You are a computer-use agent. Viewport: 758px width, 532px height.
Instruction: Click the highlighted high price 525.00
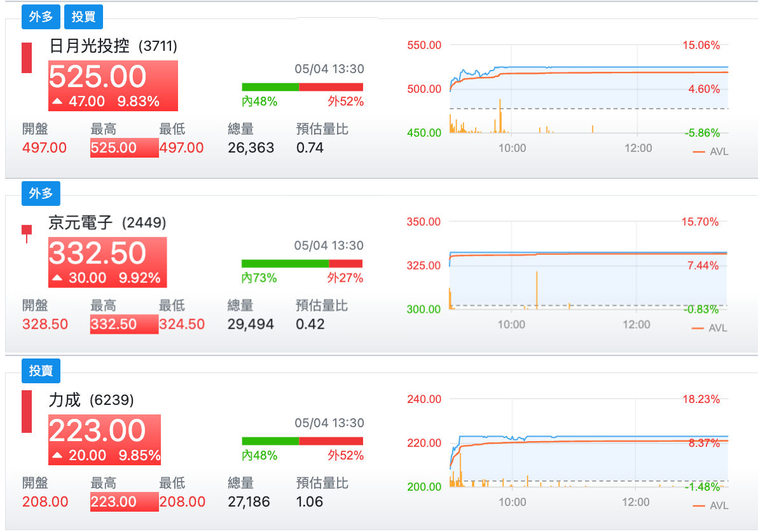(124, 147)
